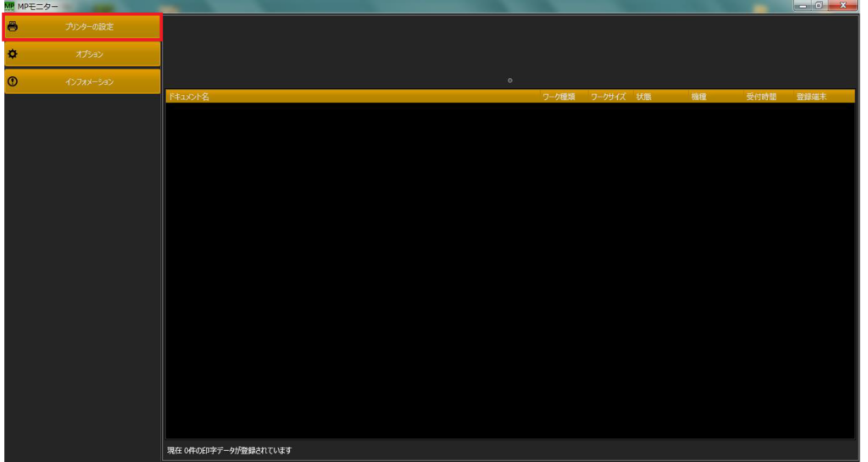Click the printer icon beside プリンターの設定
Image resolution: width=868 pixels, height=462 pixels.
coord(12,26)
